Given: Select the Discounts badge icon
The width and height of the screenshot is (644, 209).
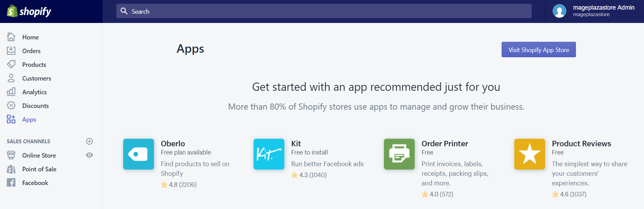Looking at the screenshot, I should coord(11,106).
